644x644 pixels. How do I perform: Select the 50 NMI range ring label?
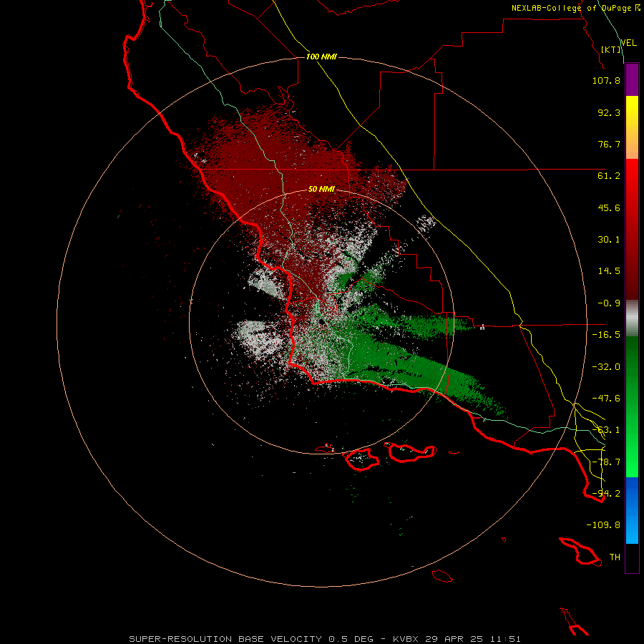click(321, 189)
